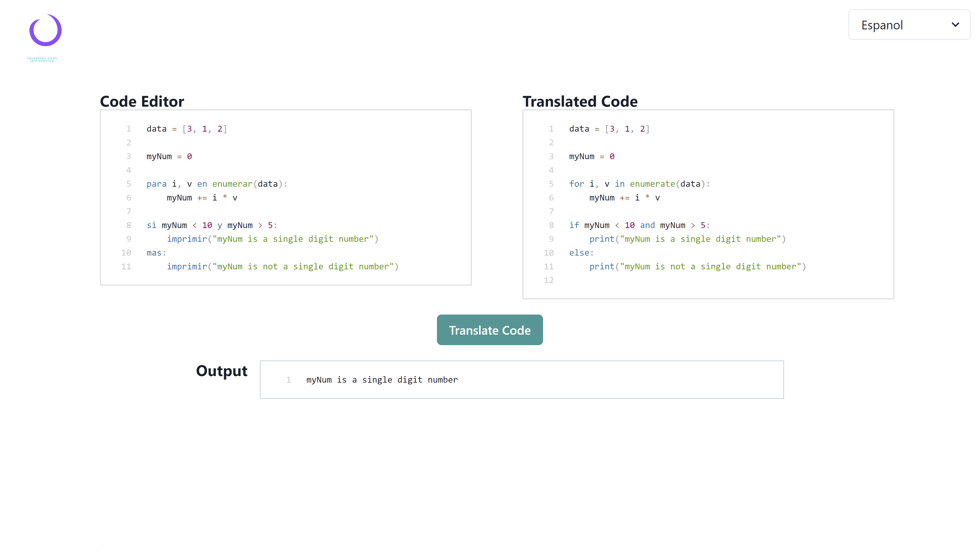Click the dropdown chevron arrow
The height and width of the screenshot is (551, 980).
click(955, 25)
